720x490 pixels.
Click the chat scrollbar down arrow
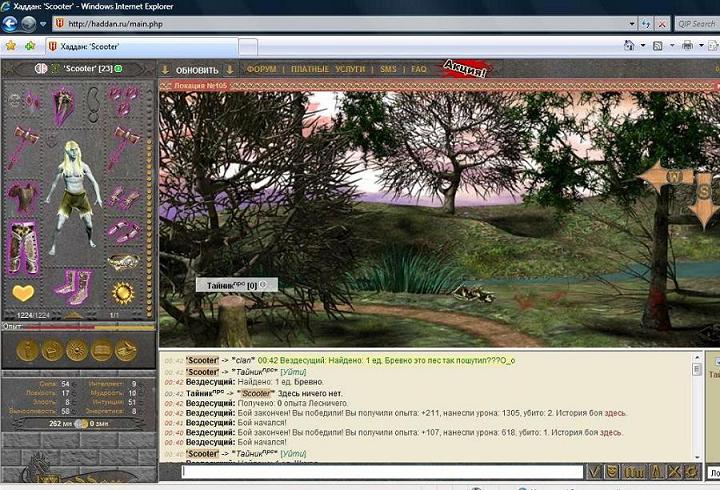point(697,458)
